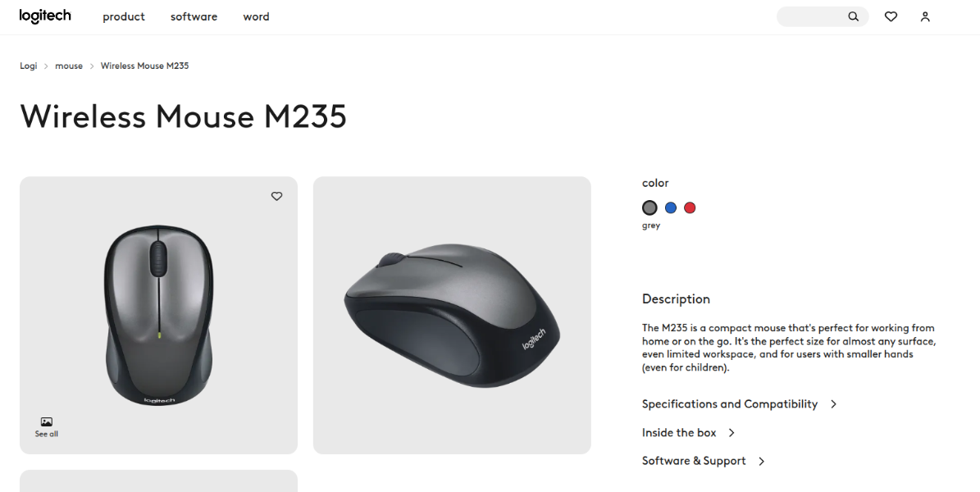The height and width of the screenshot is (492, 980).
Task: Open the product menu
Action: pos(124,16)
